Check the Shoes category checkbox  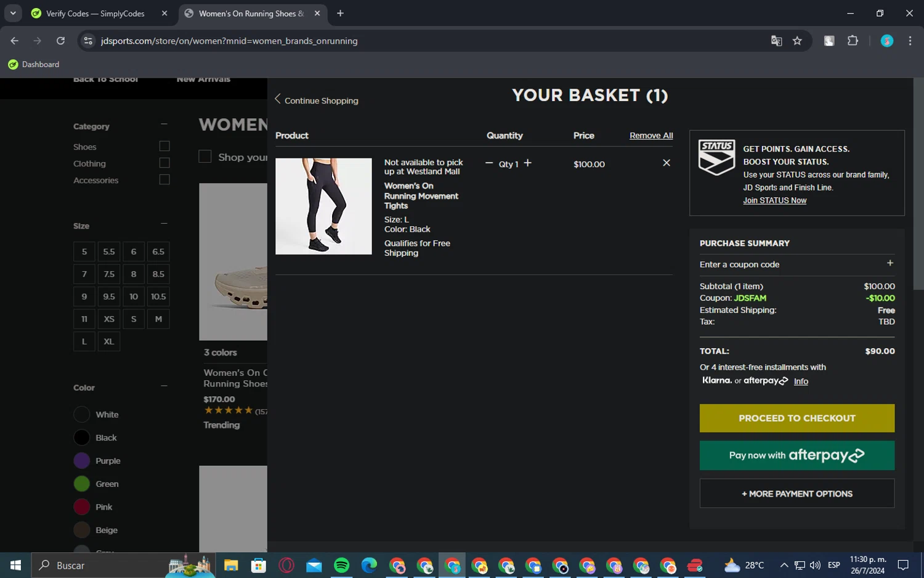pos(164,146)
